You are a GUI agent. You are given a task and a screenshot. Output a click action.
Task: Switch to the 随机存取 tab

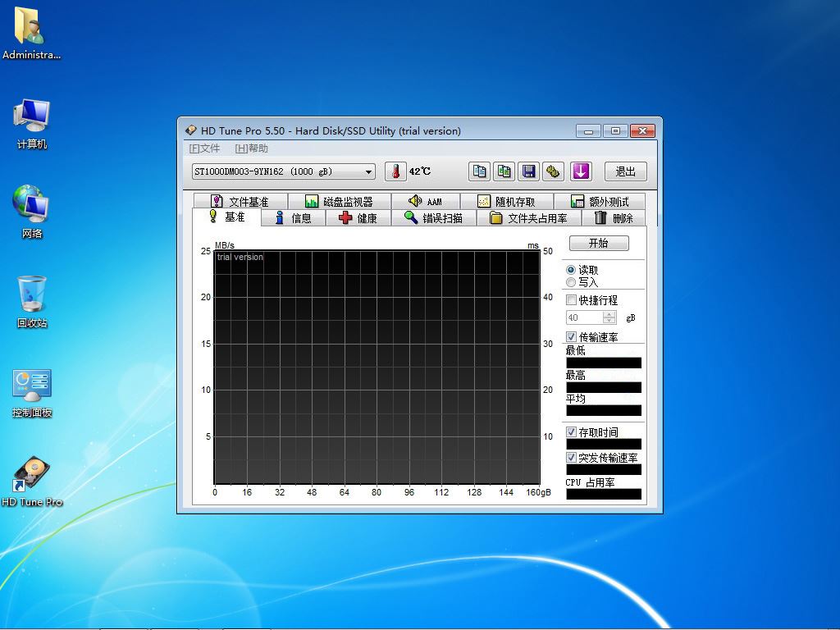506,202
